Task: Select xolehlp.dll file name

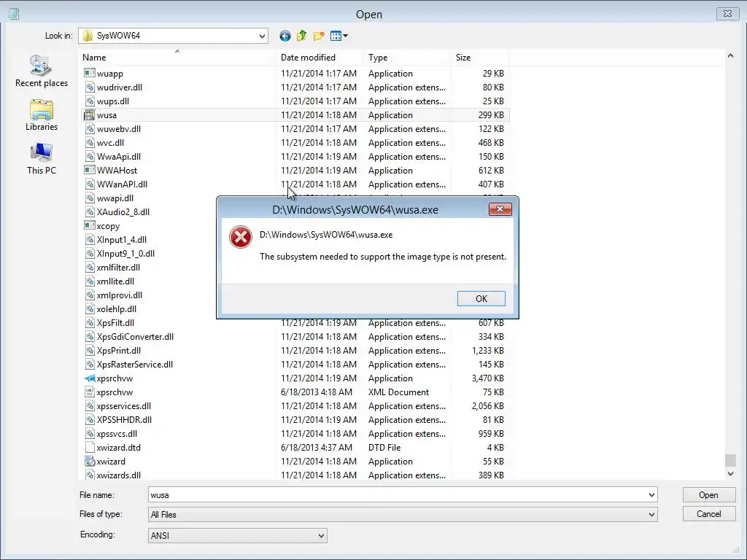Action: point(116,308)
